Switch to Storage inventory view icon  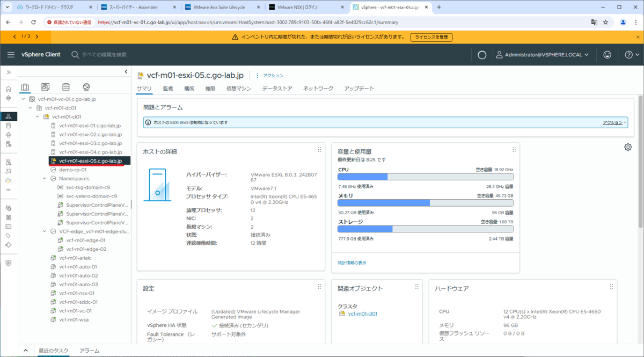(x=65, y=87)
